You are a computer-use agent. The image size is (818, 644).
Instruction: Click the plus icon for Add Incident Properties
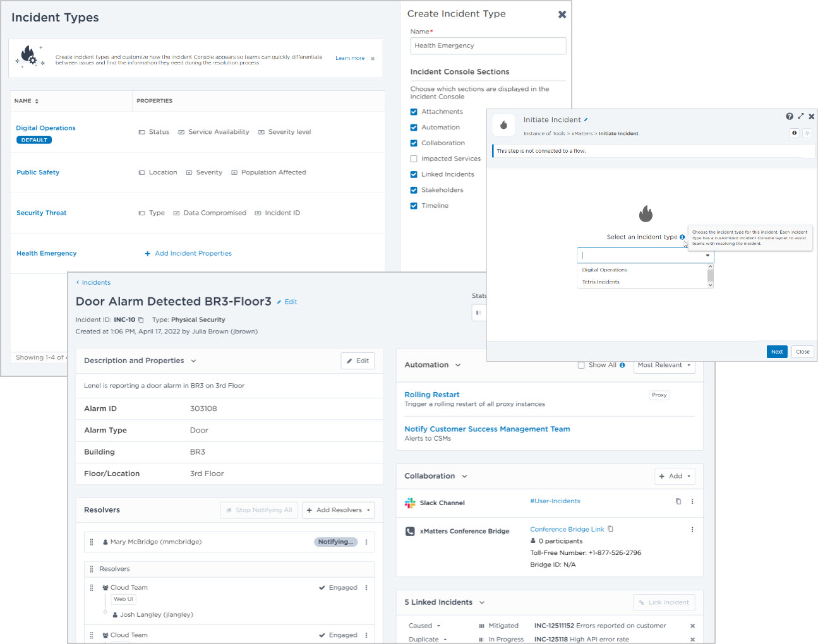148,253
